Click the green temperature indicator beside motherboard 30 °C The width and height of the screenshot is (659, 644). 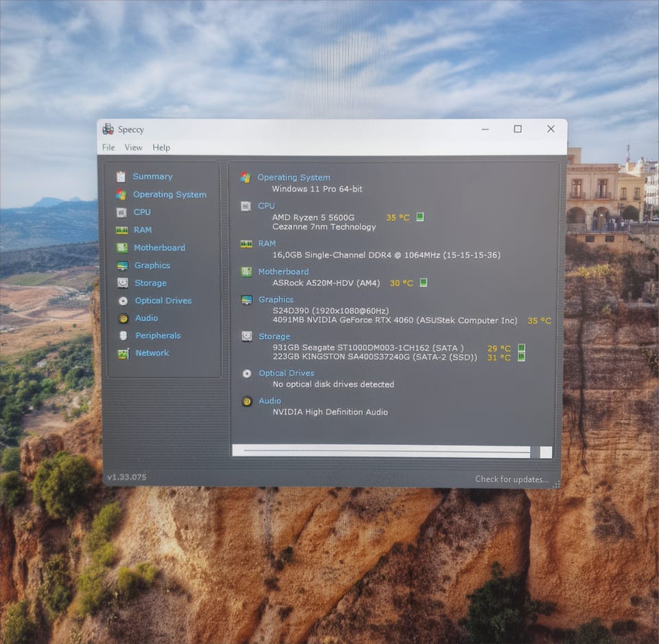(424, 282)
